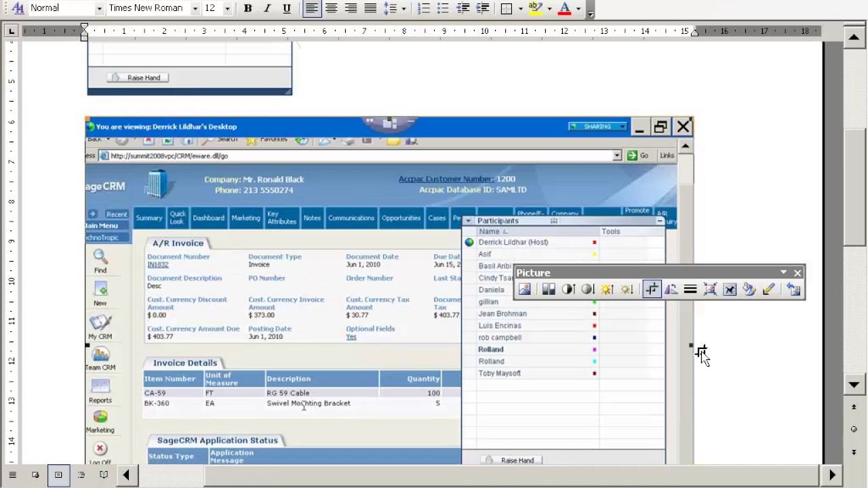Click the vertical scrollbar up arrow

(854, 37)
